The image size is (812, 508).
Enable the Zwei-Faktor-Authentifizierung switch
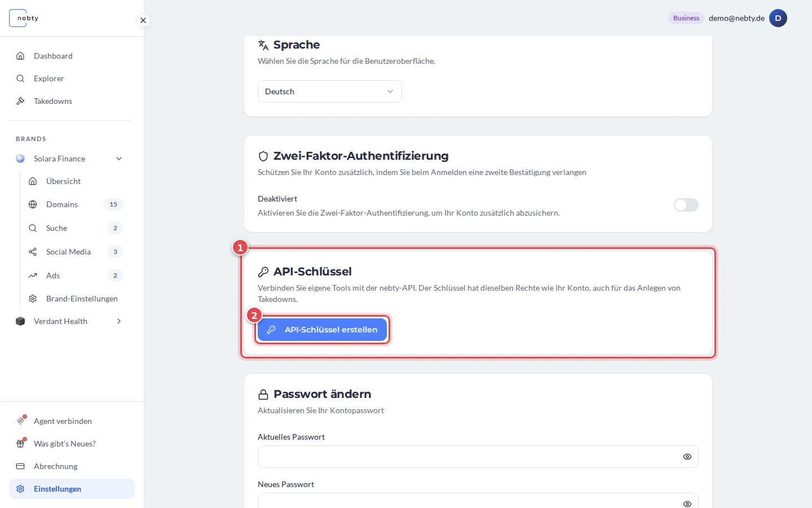point(686,205)
